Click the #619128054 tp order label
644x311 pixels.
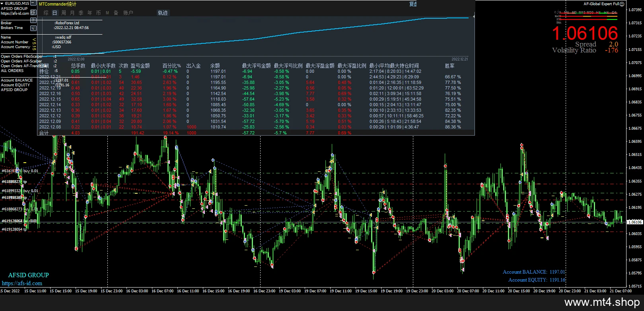pyautogui.click(x=14, y=229)
